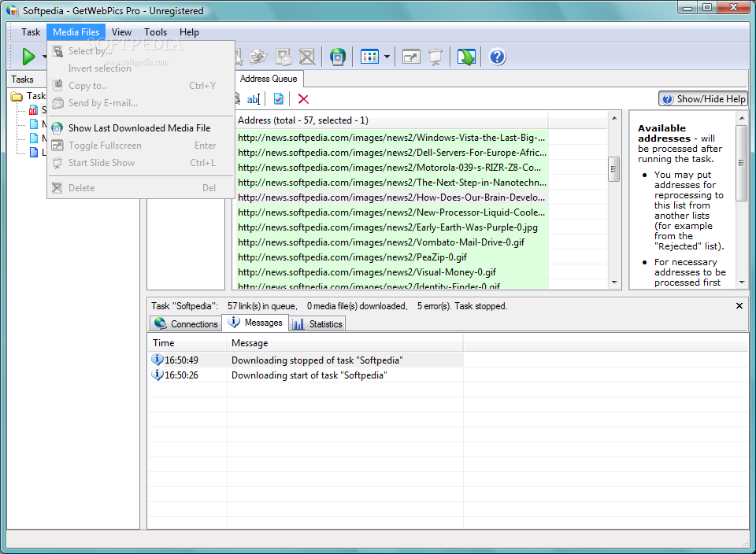Click the 'ab' edit address icon

pos(253,99)
